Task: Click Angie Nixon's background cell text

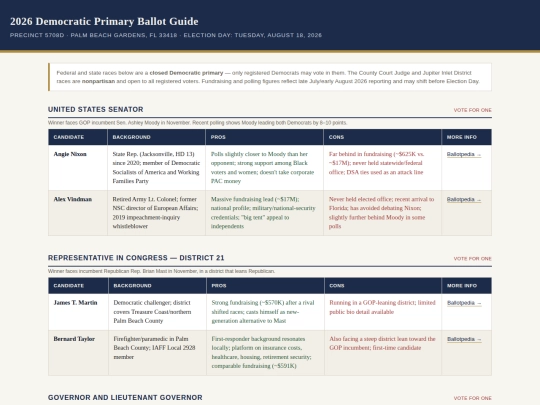Action: pyautogui.click(x=156, y=168)
